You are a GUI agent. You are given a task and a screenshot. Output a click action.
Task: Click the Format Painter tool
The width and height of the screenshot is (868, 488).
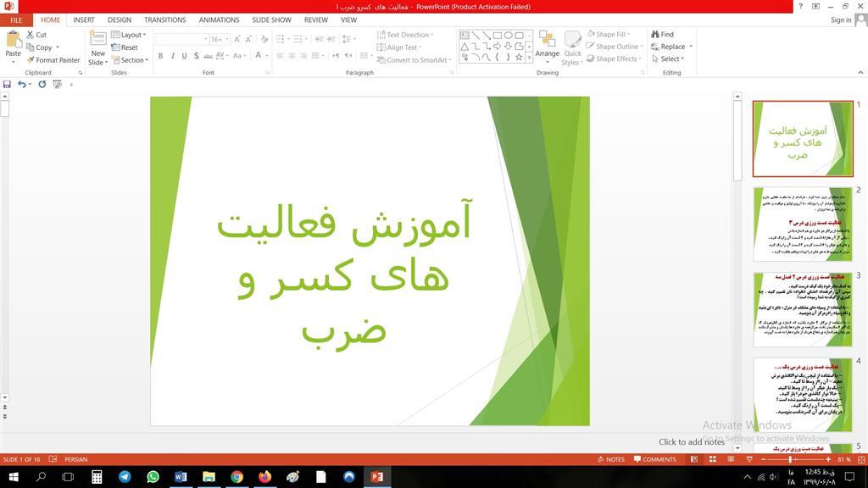point(53,60)
